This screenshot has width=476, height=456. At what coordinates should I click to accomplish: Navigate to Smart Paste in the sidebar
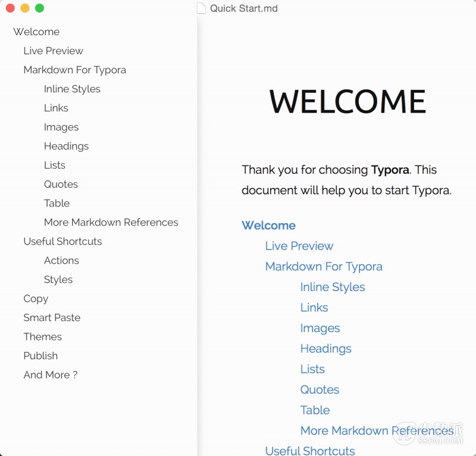tap(52, 317)
